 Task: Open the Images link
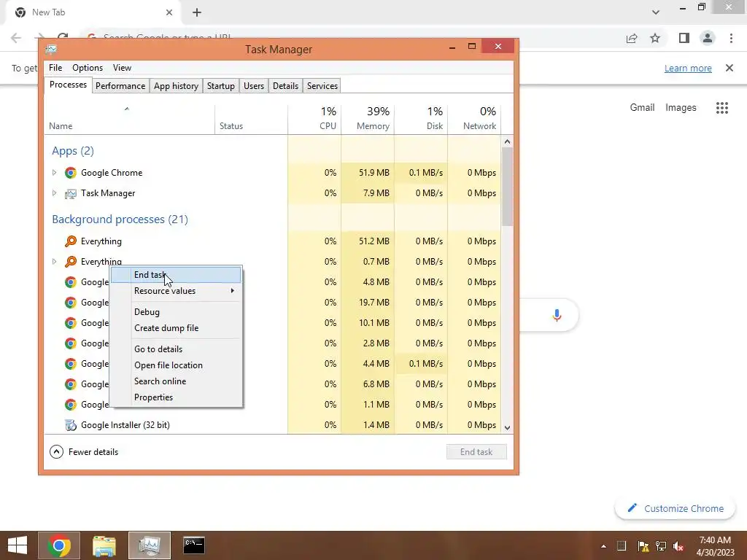click(681, 108)
